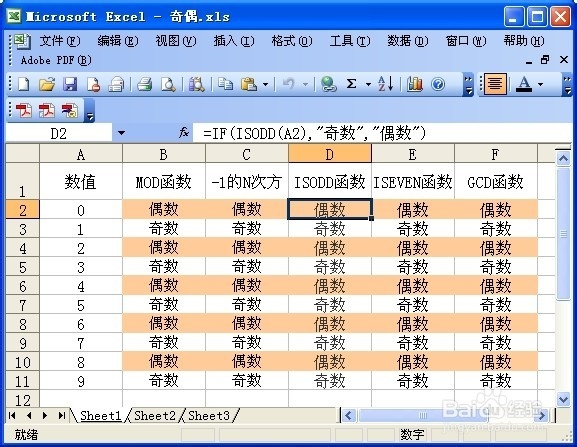This screenshot has width=577, height=447.
Task: Expand the Name Box dropdown arrow
Action: click(x=121, y=133)
